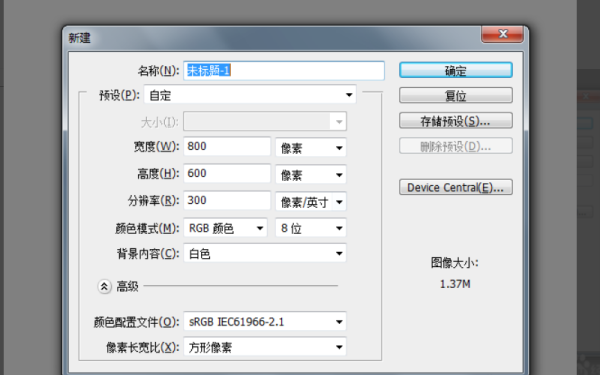Click the 1.37M image size text
This screenshot has width=600, height=375.
[x=455, y=284]
